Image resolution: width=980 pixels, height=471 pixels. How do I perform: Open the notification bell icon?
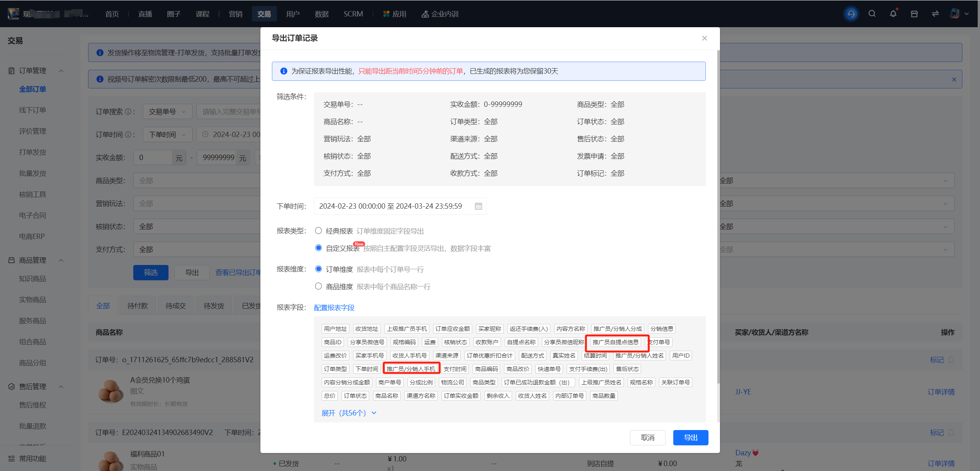(893, 14)
